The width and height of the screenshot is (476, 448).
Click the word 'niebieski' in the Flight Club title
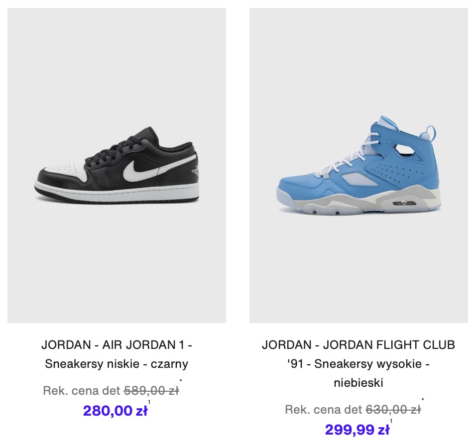358,383
